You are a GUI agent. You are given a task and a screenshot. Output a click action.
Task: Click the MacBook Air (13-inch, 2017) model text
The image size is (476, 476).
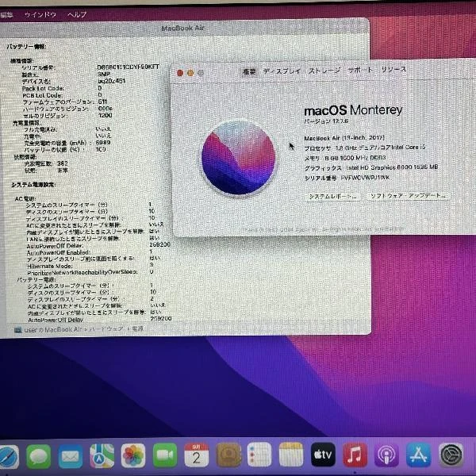(344, 138)
